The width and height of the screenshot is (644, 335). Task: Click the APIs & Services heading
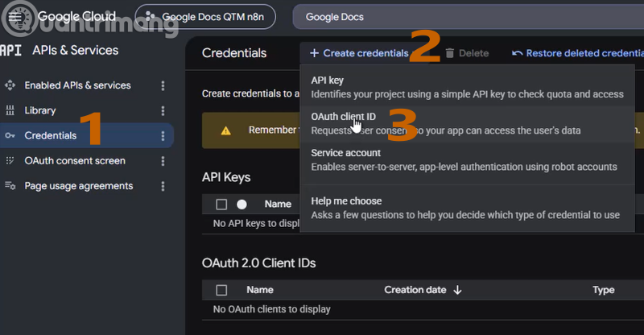76,50
